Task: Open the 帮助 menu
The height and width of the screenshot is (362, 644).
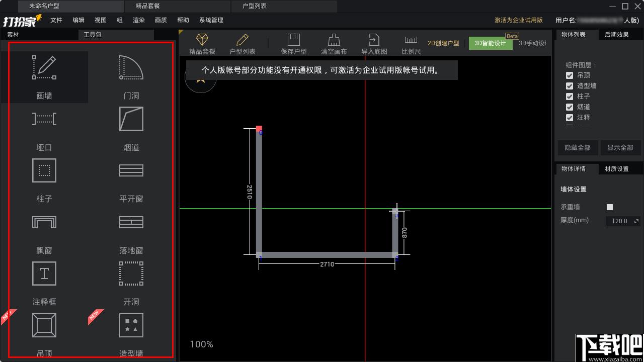Action: point(183,20)
